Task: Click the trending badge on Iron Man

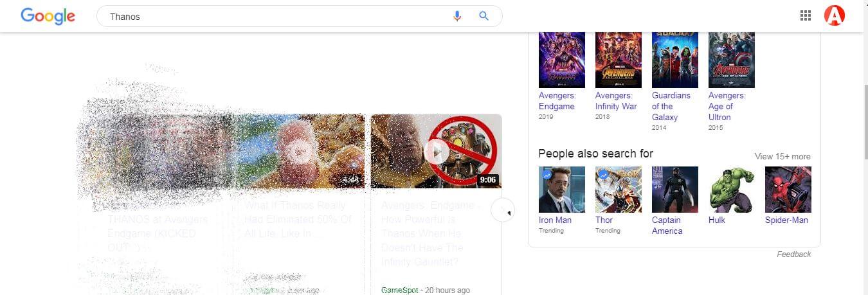Action: pyautogui.click(x=547, y=174)
